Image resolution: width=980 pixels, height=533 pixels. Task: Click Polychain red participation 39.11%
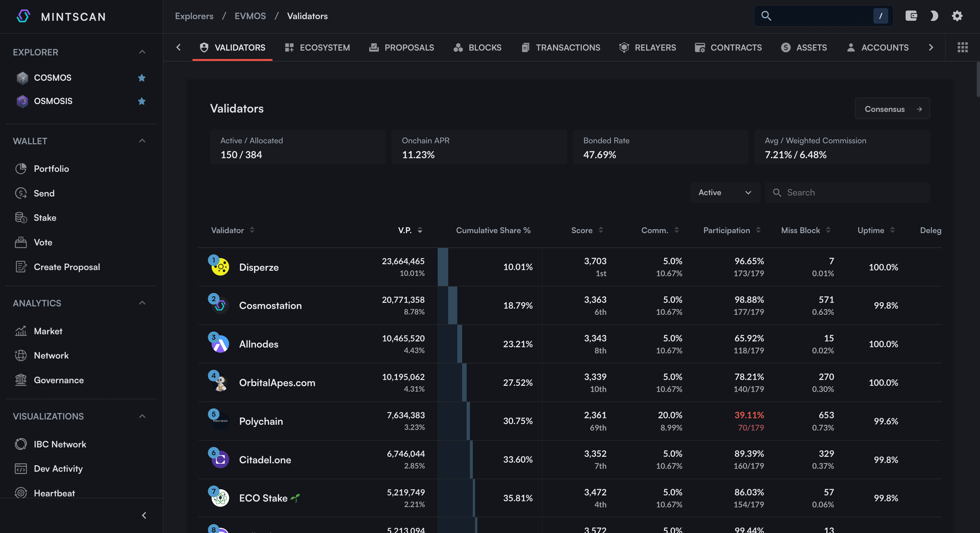pyautogui.click(x=749, y=415)
